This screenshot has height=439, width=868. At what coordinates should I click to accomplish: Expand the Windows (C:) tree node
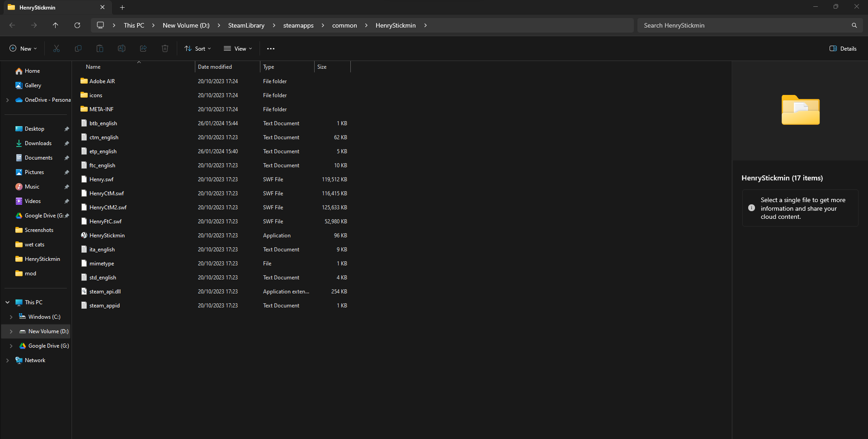pyautogui.click(x=11, y=317)
